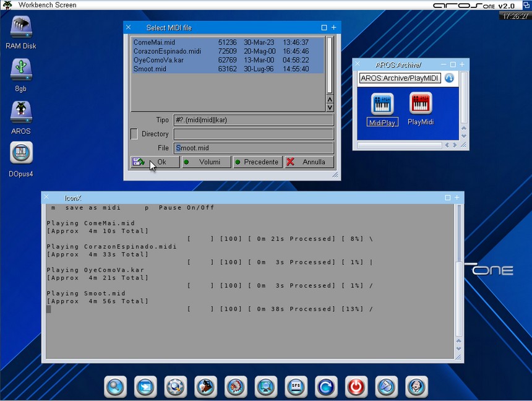
Task: Open the magnifier search icon in dock
Action: [115, 387]
